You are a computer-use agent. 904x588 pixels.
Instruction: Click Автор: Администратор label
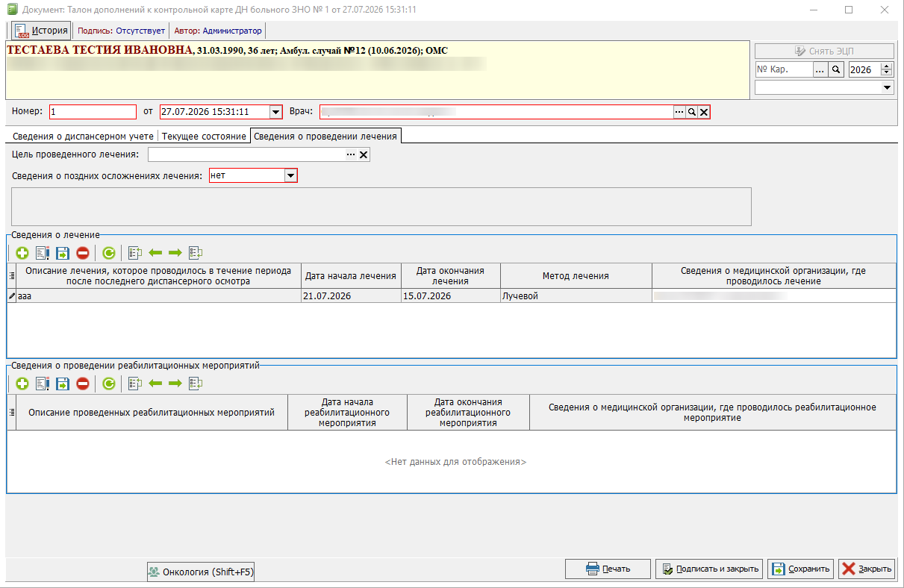click(218, 31)
